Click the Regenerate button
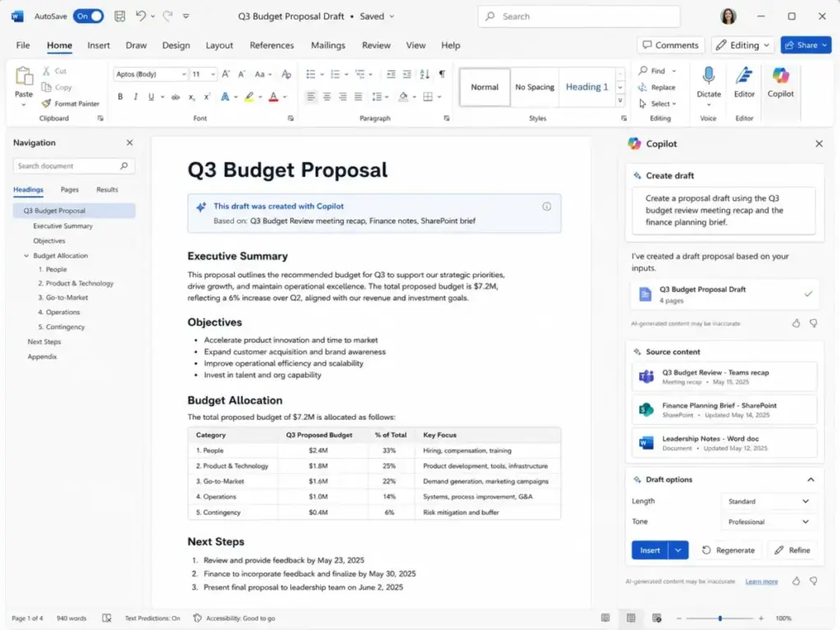Viewport: 840px width, 630px height. coord(728,550)
